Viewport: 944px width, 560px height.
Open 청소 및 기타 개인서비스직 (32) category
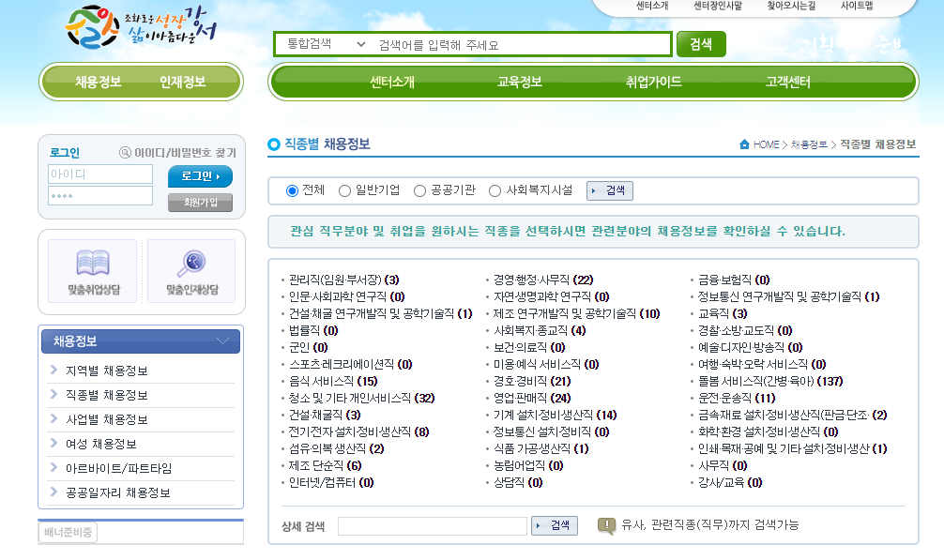tap(361, 399)
